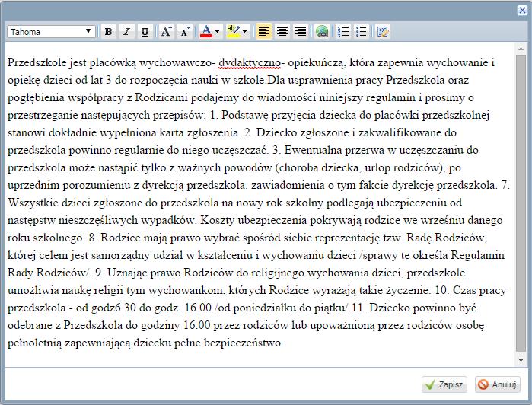Image resolution: width=532 pixels, height=405 pixels.
Task: Click the scrollbar up arrow
Action: (521, 49)
